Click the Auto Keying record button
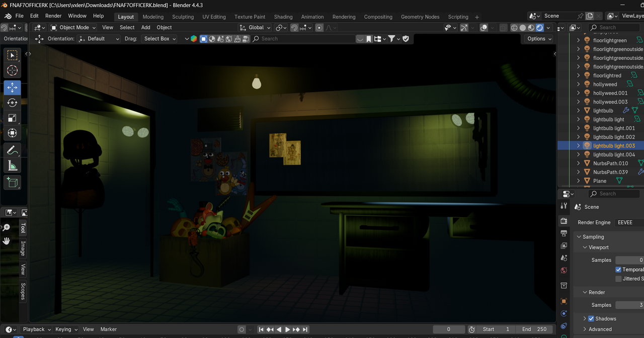The height and width of the screenshot is (338, 644). pyautogui.click(x=242, y=329)
